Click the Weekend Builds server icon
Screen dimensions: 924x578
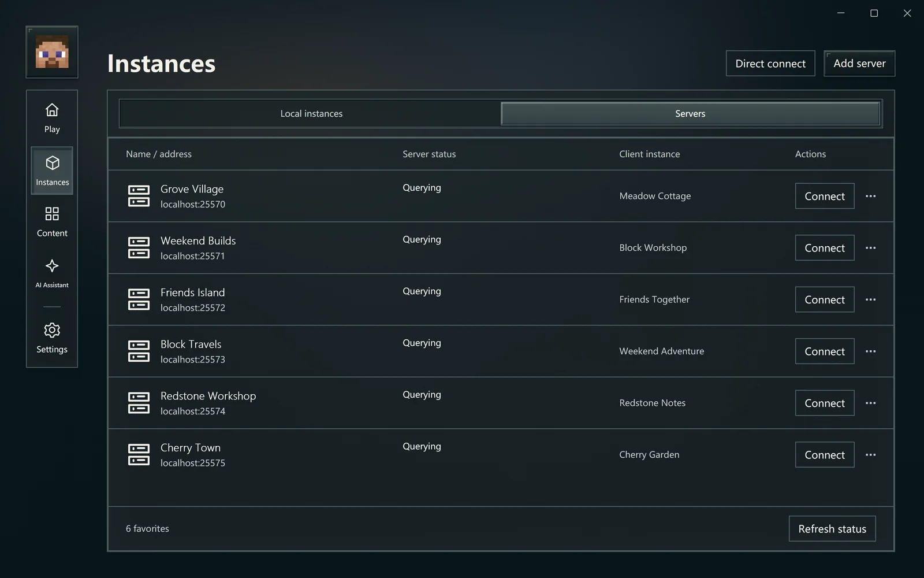coord(139,247)
